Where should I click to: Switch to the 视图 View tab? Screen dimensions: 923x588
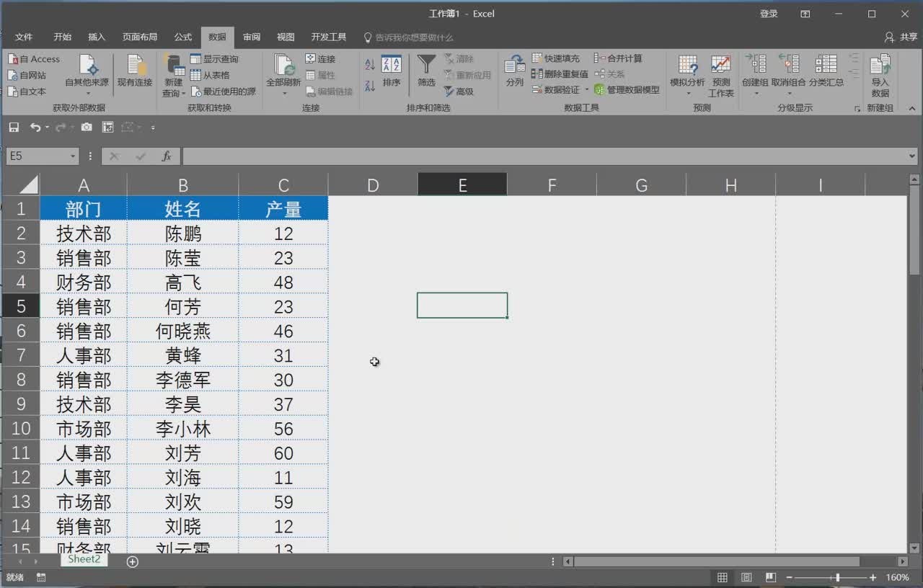(x=286, y=37)
